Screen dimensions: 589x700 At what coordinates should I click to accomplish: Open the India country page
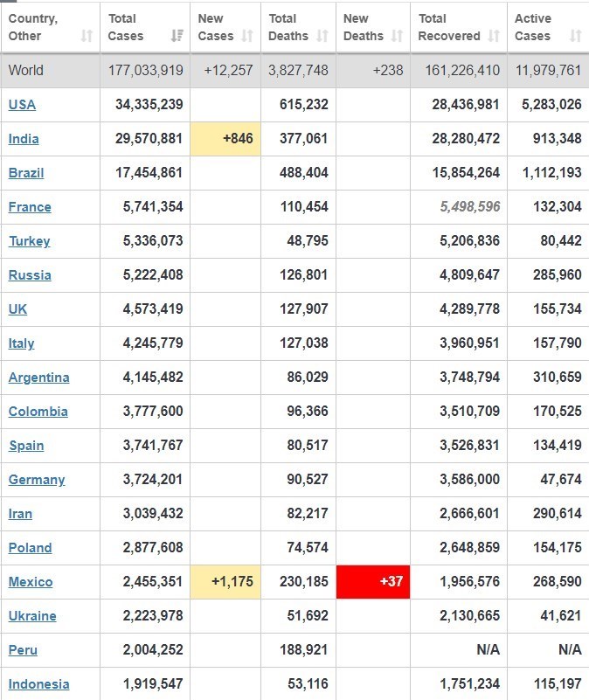tap(24, 139)
